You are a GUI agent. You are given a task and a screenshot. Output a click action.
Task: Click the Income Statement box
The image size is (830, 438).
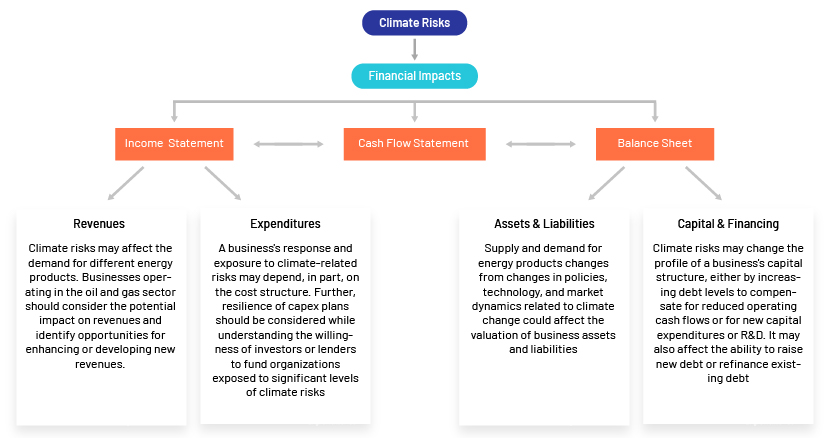(x=174, y=144)
